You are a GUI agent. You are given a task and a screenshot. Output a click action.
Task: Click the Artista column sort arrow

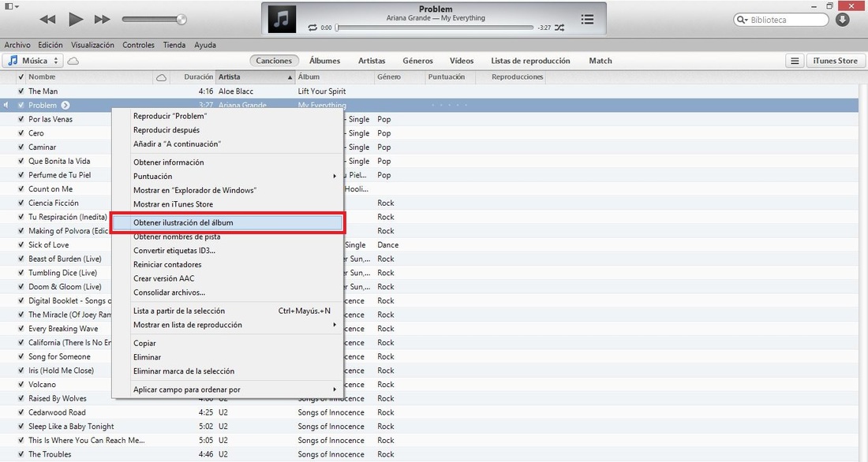coord(290,77)
